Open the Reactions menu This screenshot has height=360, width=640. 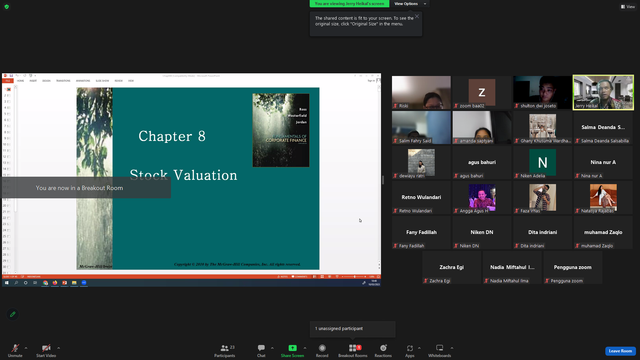point(383,350)
